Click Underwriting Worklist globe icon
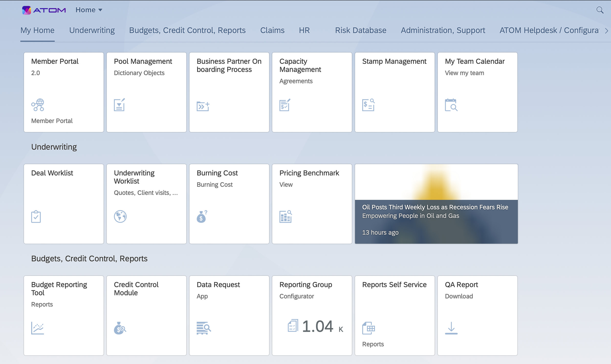 pyautogui.click(x=120, y=217)
